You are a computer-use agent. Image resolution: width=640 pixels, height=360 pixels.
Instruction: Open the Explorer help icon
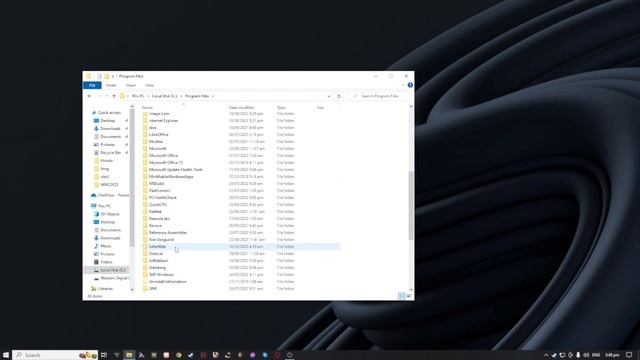[x=410, y=85]
